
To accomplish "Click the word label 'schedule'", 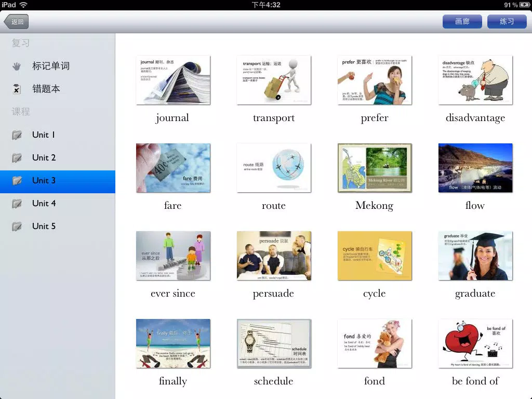I will tap(273, 381).
